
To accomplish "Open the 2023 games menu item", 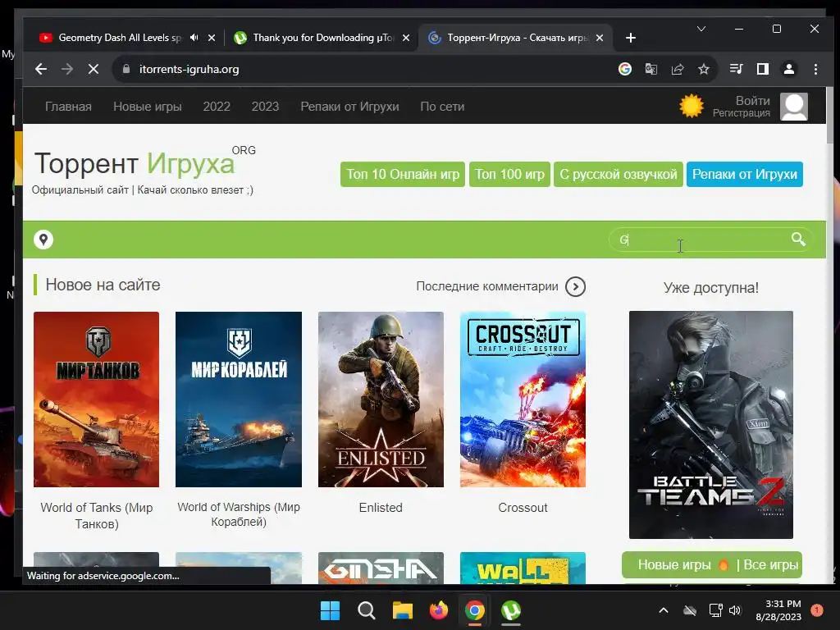I will (265, 107).
